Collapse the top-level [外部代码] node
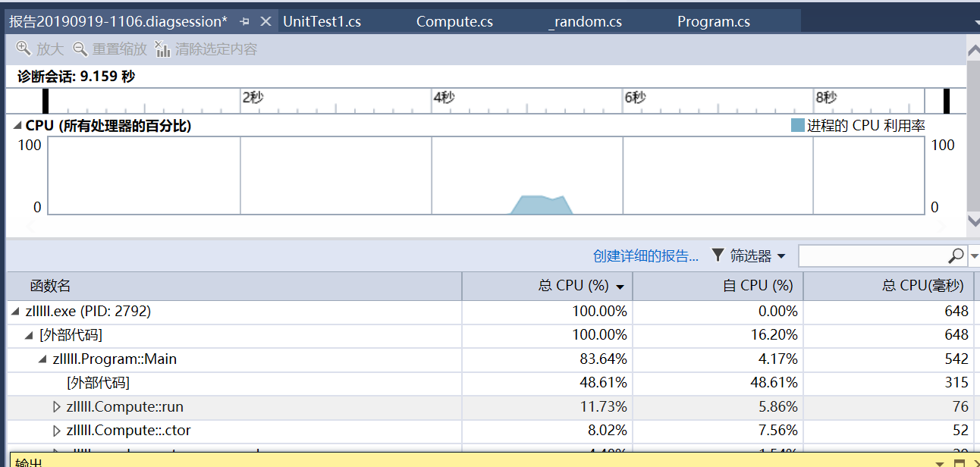The width and height of the screenshot is (980, 467). click(30, 335)
